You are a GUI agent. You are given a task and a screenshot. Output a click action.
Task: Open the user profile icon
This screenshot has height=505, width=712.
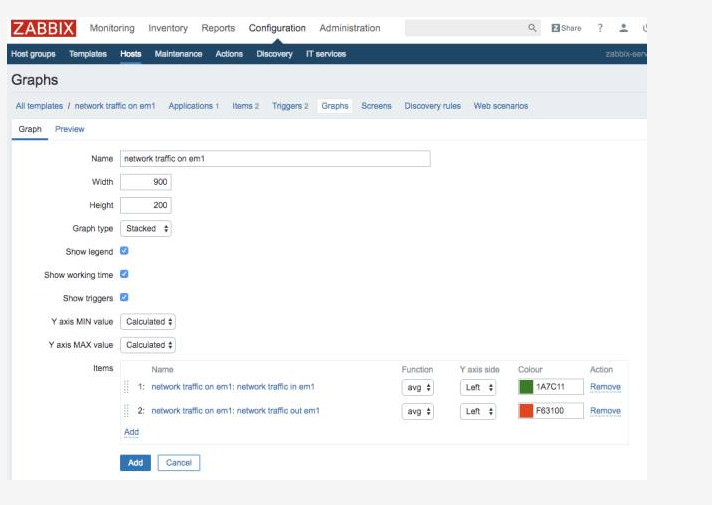coord(623,28)
